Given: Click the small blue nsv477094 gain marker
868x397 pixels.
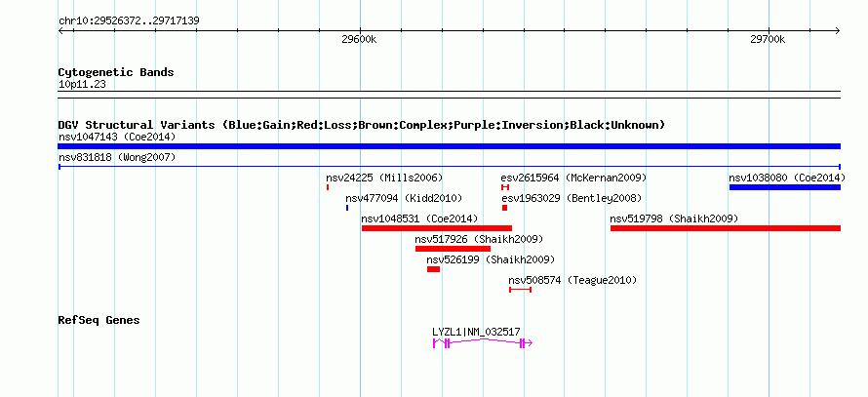Looking at the screenshot, I should point(347,208).
